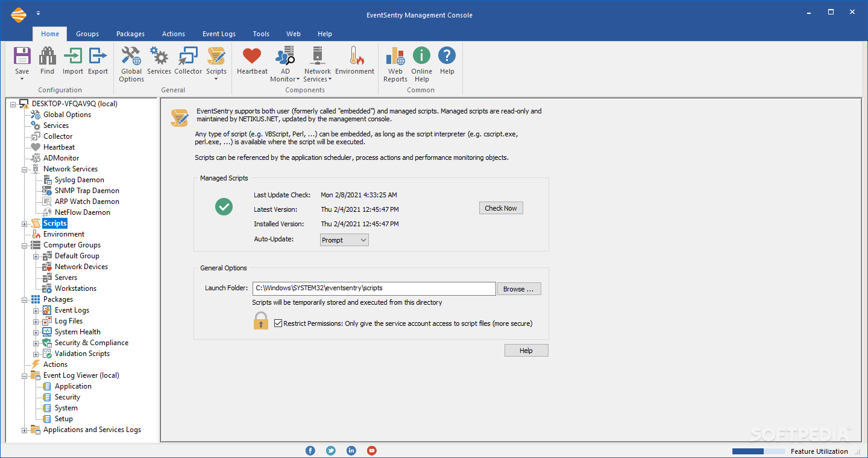
Task: Open the Application event log
Action: [73, 386]
